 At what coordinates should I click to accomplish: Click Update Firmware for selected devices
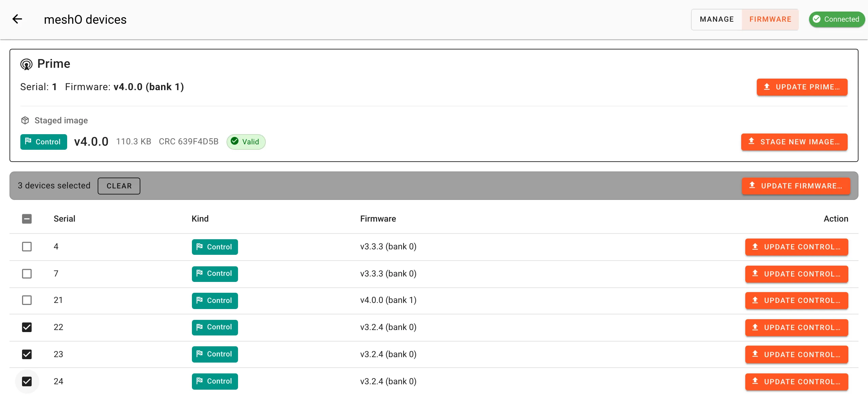click(x=796, y=186)
